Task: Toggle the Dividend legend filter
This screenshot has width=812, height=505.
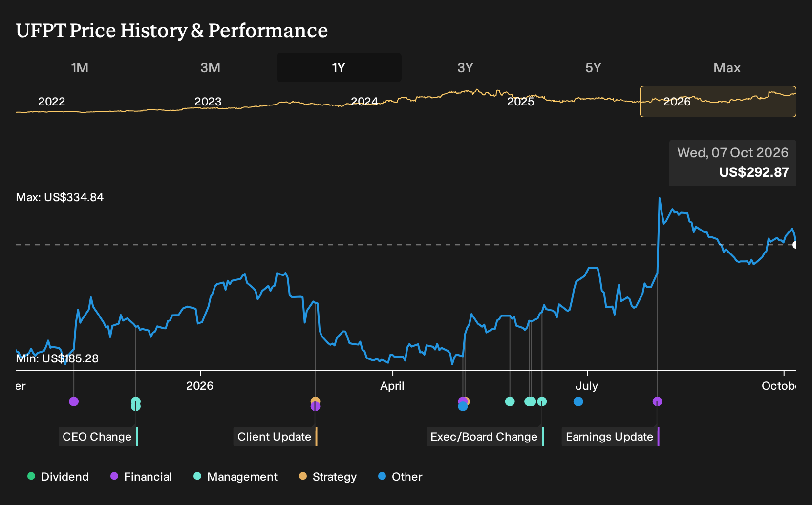Action: pyautogui.click(x=58, y=477)
